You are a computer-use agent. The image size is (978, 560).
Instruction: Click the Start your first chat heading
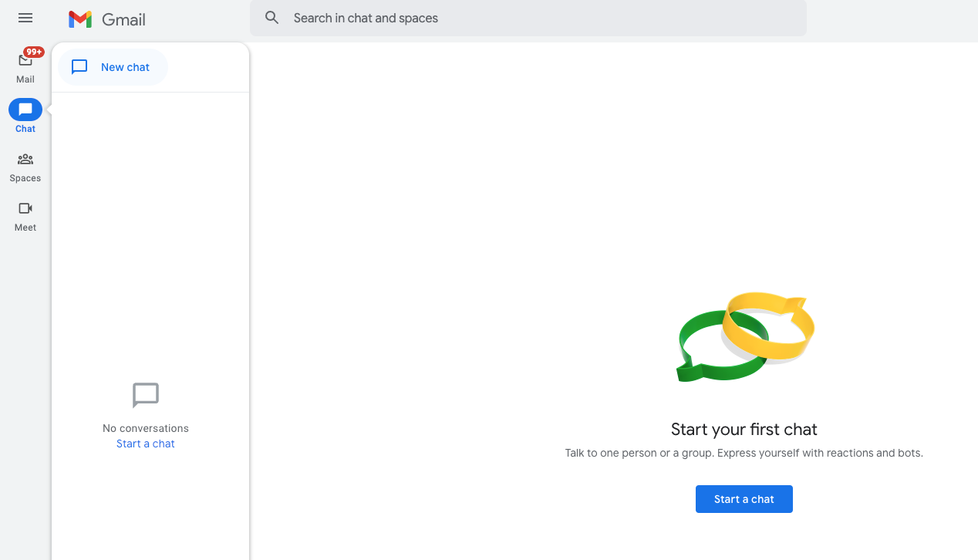(744, 429)
